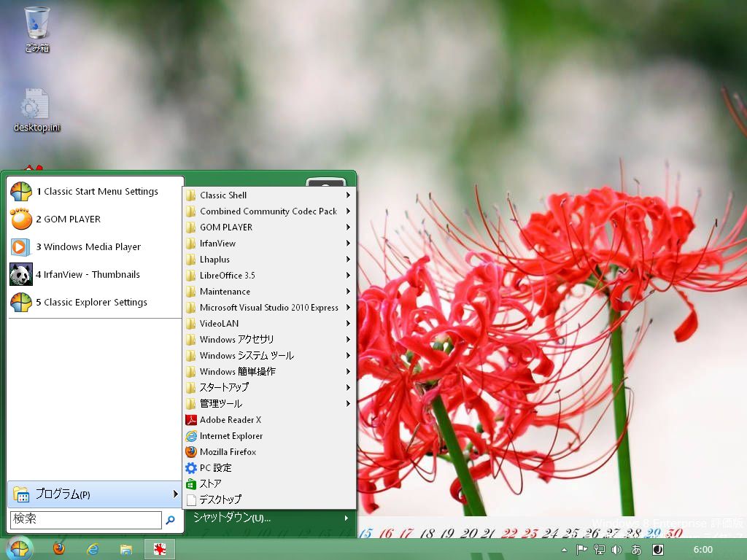Launch Firefox from the taskbar
The width and height of the screenshot is (747, 560).
pos(59,549)
